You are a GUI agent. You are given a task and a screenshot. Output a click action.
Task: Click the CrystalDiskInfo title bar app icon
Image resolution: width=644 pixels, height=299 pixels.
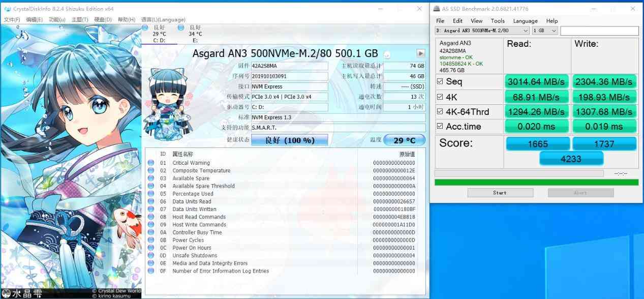point(8,9)
